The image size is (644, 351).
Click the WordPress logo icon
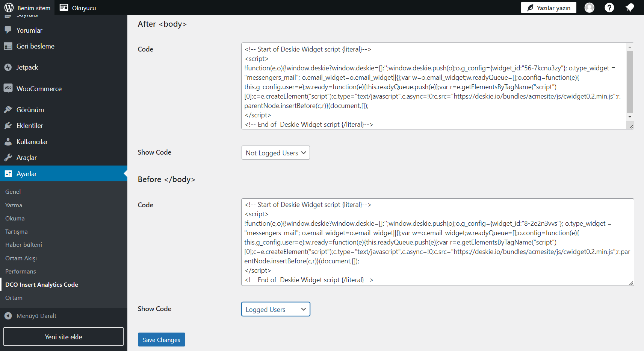[9, 8]
